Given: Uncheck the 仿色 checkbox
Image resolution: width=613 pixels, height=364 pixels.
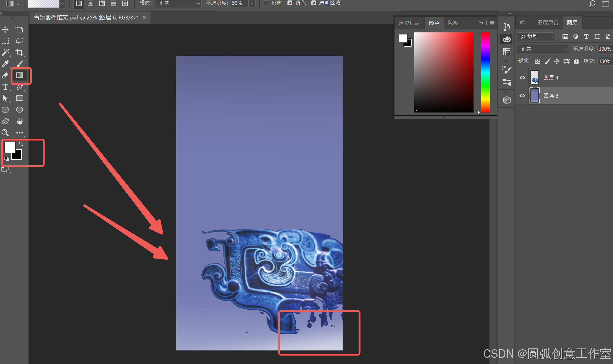Looking at the screenshot, I should 290,3.
